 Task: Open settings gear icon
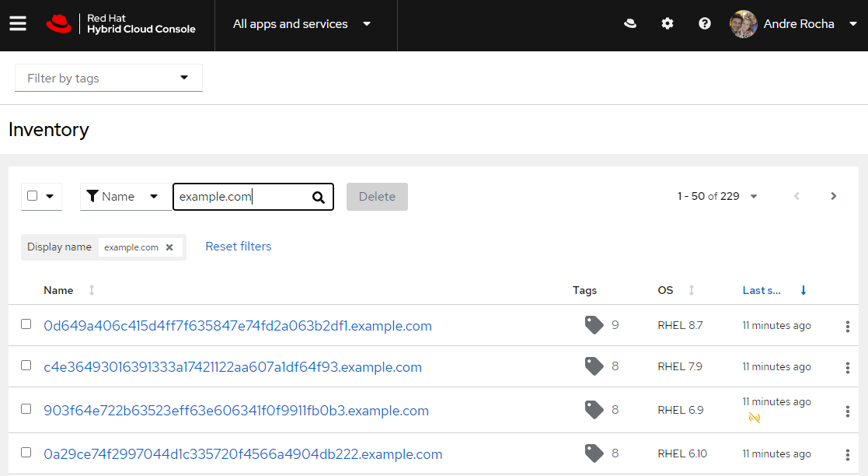[x=668, y=24]
